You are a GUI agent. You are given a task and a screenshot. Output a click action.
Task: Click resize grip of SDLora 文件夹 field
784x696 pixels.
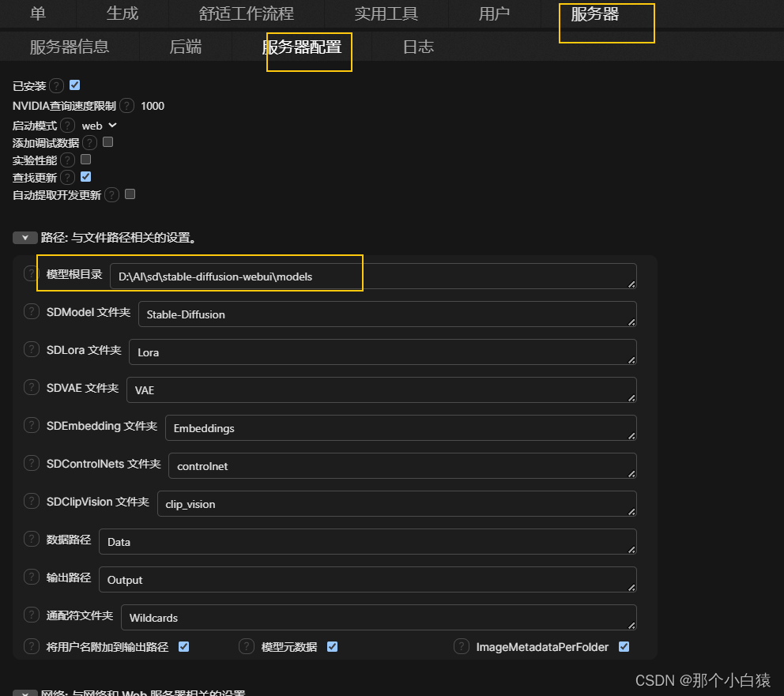point(631,360)
